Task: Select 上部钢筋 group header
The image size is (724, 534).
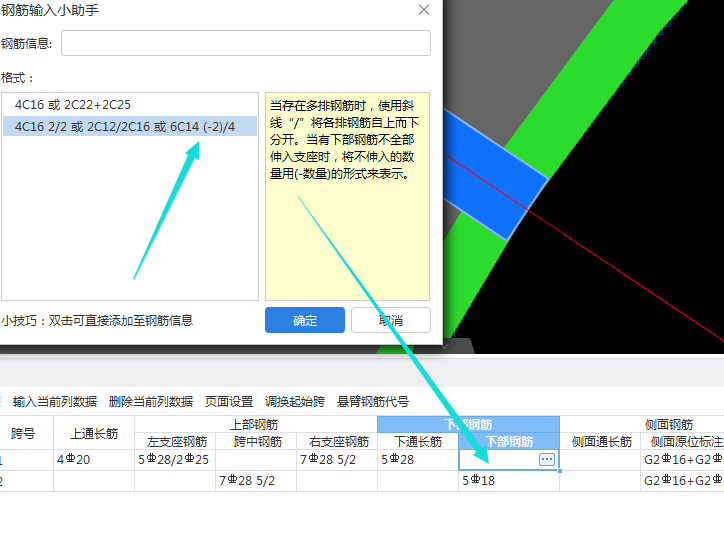Action: [x=256, y=425]
